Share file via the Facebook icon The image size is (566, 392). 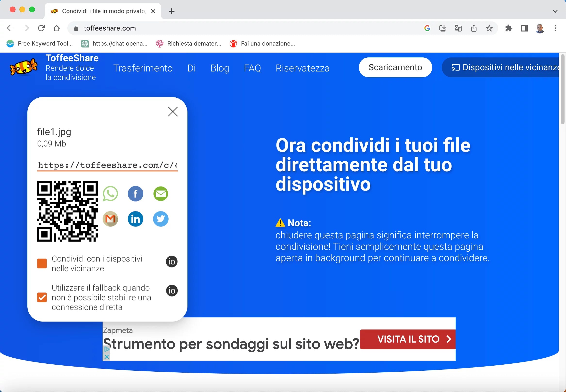pyautogui.click(x=136, y=194)
